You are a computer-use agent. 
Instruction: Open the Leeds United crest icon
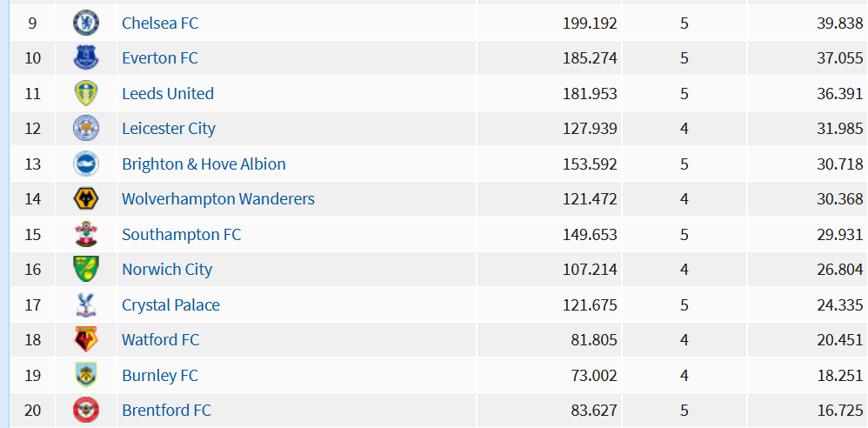[x=86, y=93]
